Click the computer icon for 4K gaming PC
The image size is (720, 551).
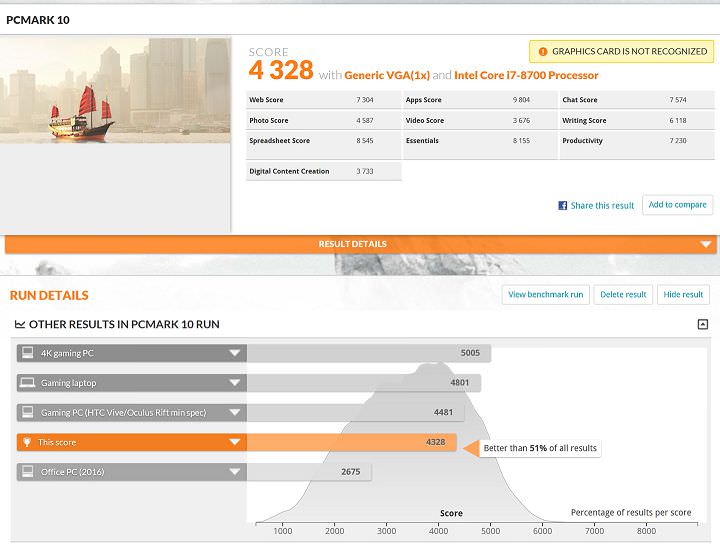pos(28,353)
